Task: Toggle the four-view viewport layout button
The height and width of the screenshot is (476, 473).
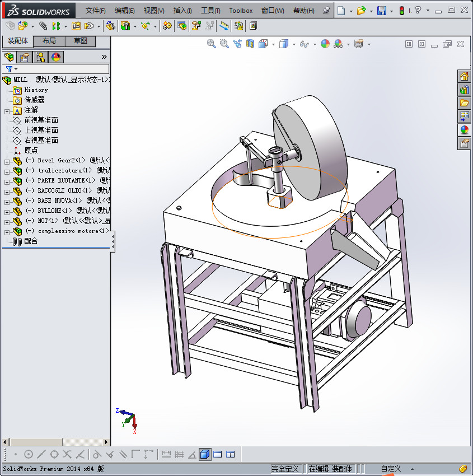Action: click(231, 454)
